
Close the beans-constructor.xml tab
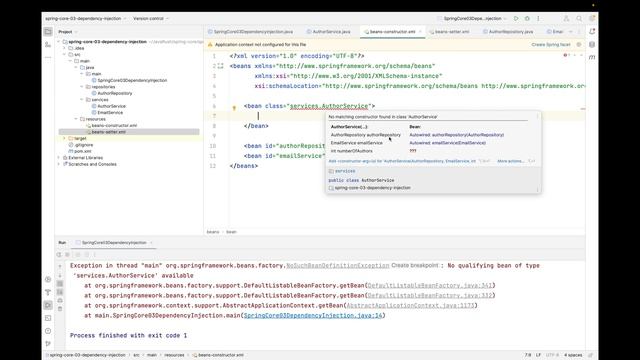pyautogui.click(x=420, y=31)
